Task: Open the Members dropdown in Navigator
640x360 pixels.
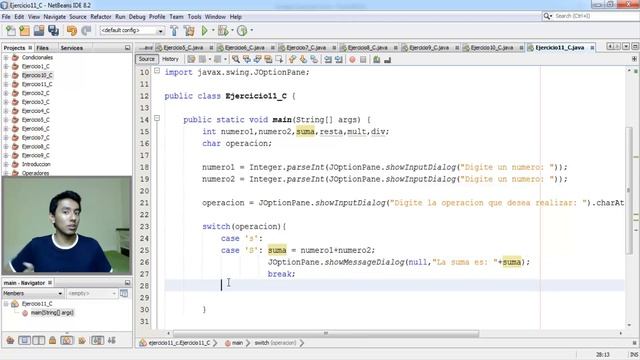Action: pyautogui.click(x=33, y=293)
